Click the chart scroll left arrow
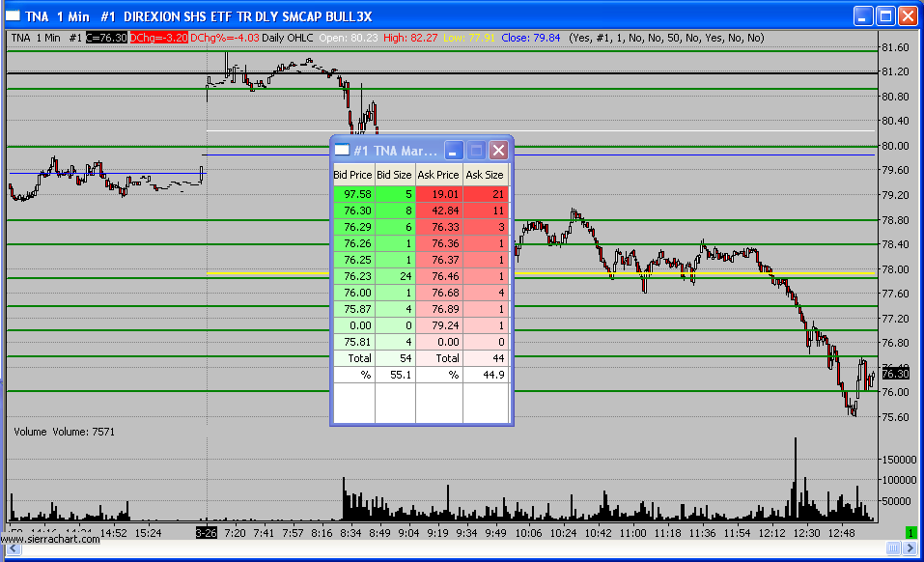This screenshot has height=562, width=924. click(13, 549)
